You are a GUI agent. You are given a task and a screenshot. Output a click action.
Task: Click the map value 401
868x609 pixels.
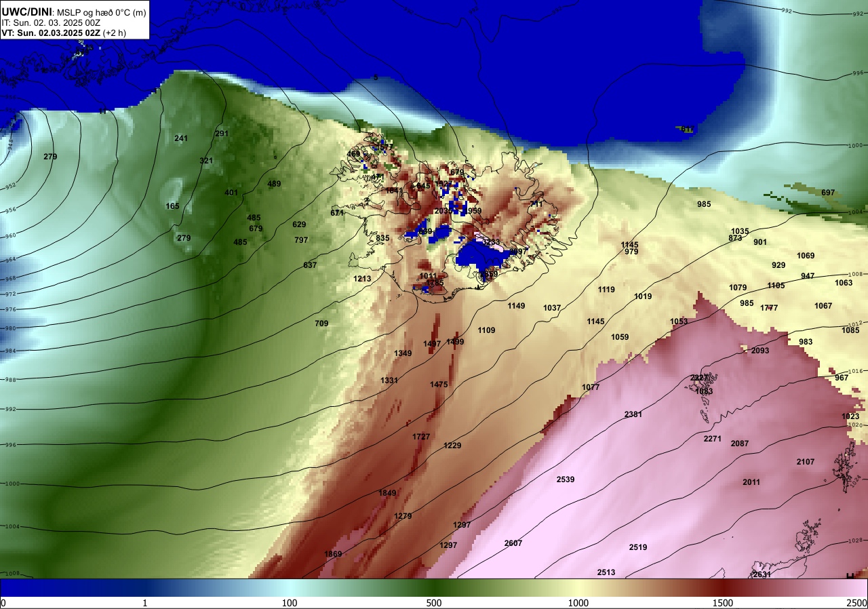coord(231,193)
